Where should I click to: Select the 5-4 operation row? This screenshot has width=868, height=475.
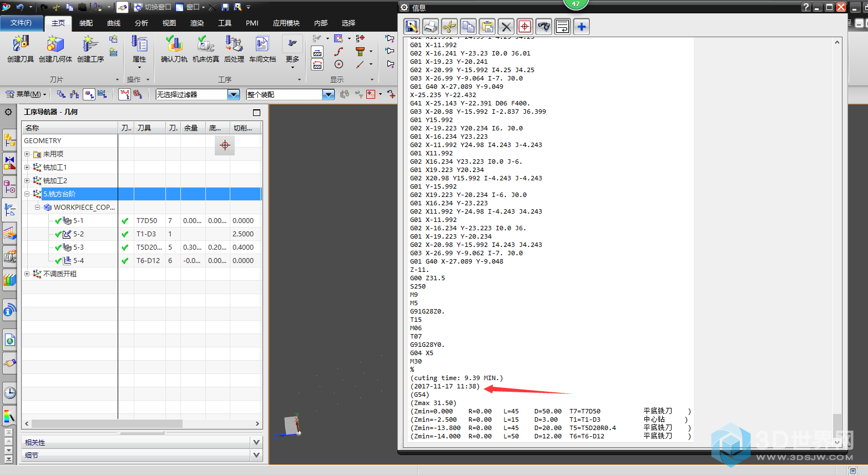click(142, 260)
